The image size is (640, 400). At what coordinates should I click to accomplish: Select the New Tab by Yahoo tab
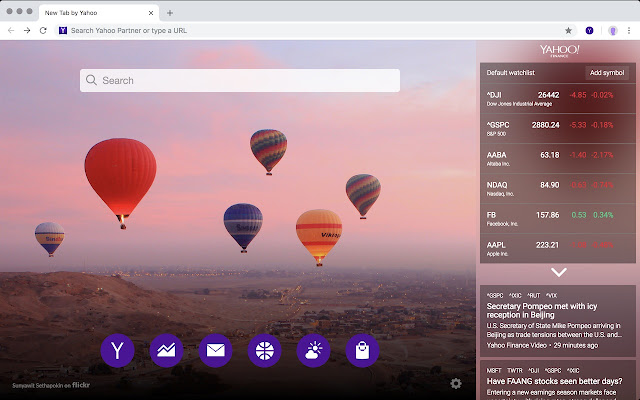[x=99, y=13]
